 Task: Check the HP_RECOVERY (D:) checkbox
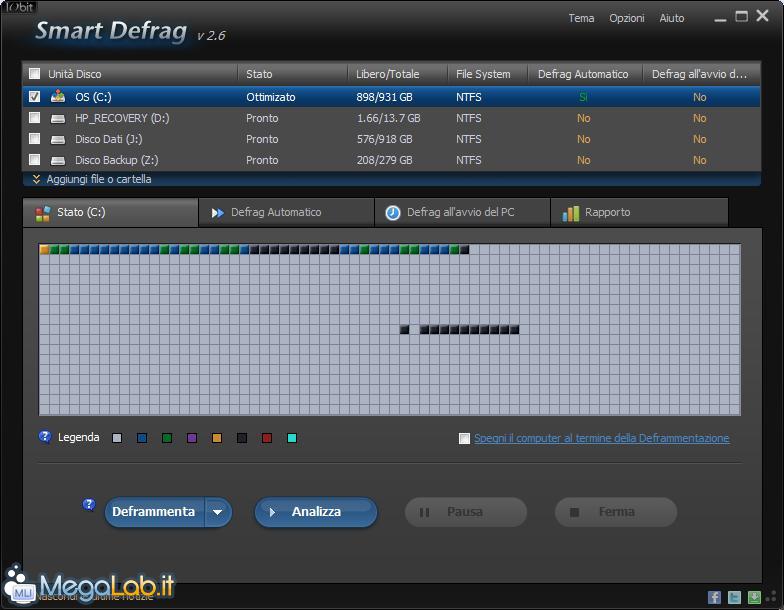(x=34, y=118)
